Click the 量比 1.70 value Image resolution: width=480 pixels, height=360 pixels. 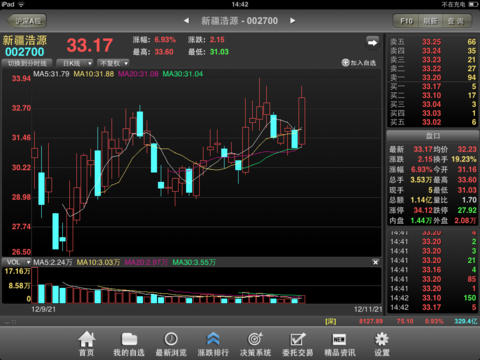pyautogui.click(x=469, y=200)
